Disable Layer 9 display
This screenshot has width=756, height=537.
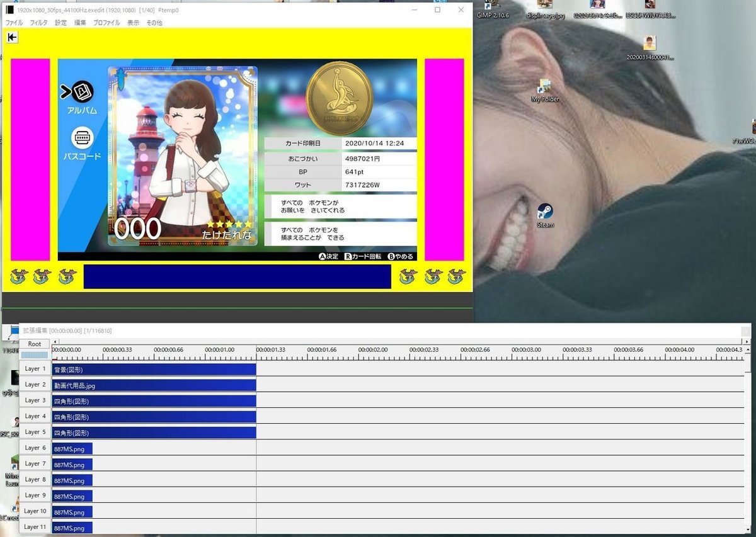[x=35, y=495]
